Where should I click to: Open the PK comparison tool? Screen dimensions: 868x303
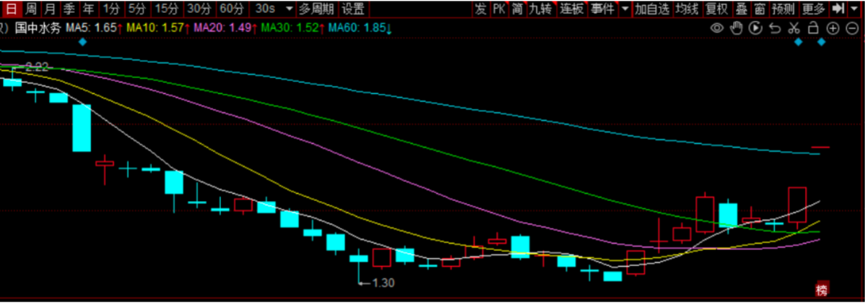coord(499,9)
